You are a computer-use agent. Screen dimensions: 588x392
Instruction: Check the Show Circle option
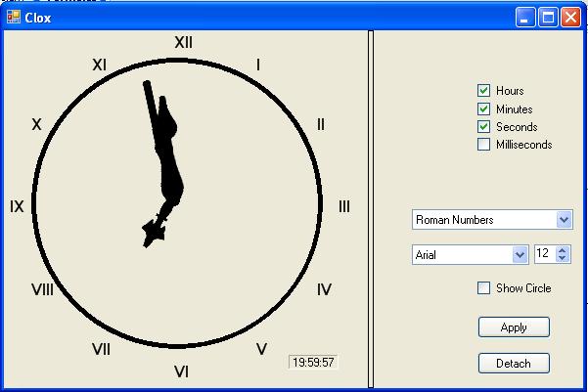(483, 288)
